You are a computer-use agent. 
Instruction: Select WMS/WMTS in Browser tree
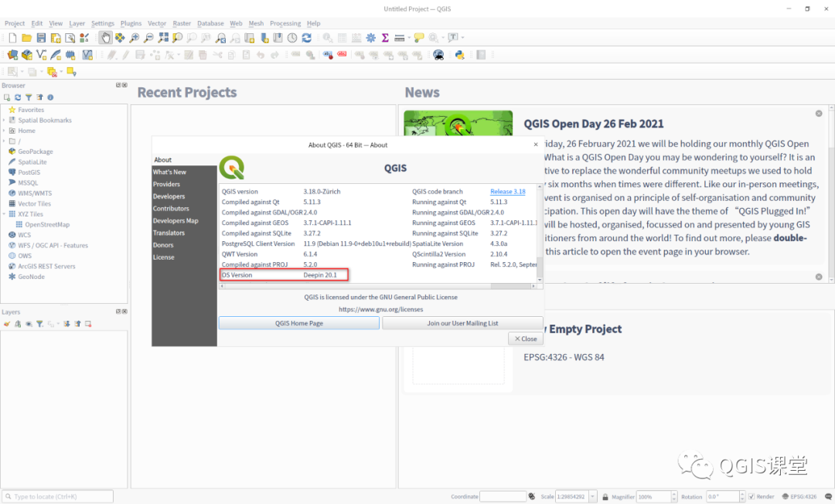(35, 193)
